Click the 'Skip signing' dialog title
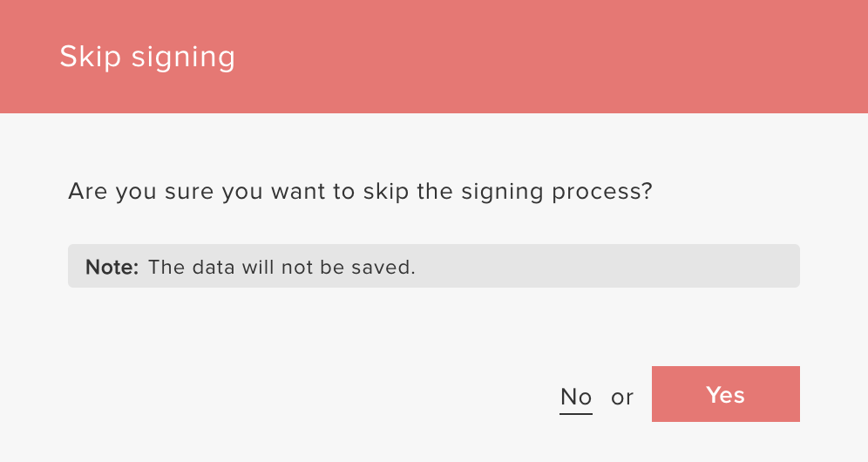868x462 pixels. click(x=147, y=57)
